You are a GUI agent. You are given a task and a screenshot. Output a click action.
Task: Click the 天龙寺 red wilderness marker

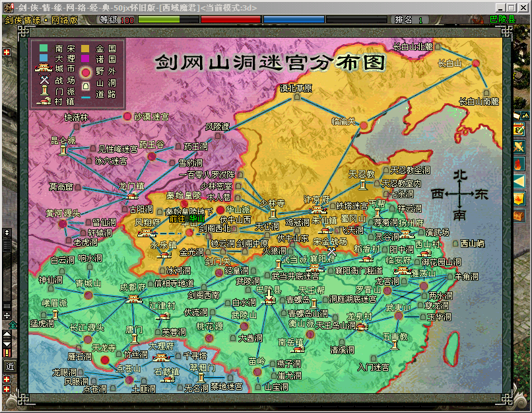[105, 359]
